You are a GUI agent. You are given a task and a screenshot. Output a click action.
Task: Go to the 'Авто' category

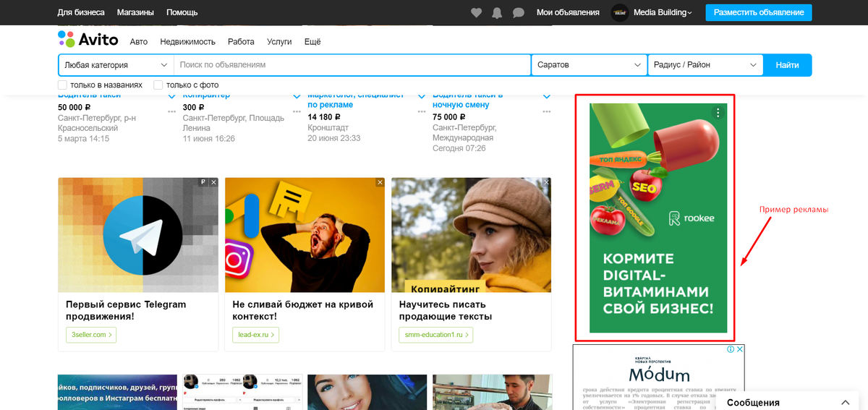(139, 42)
